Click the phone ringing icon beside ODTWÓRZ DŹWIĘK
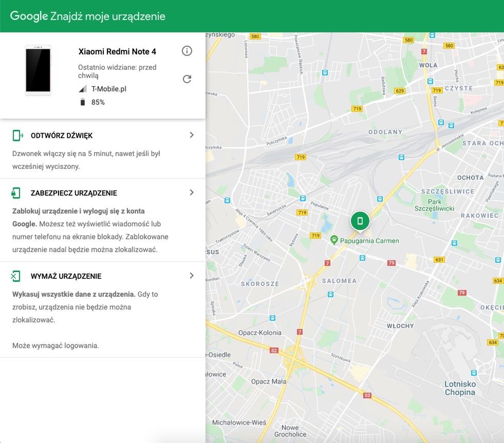The height and width of the screenshot is (443, 504). (17, 136)
